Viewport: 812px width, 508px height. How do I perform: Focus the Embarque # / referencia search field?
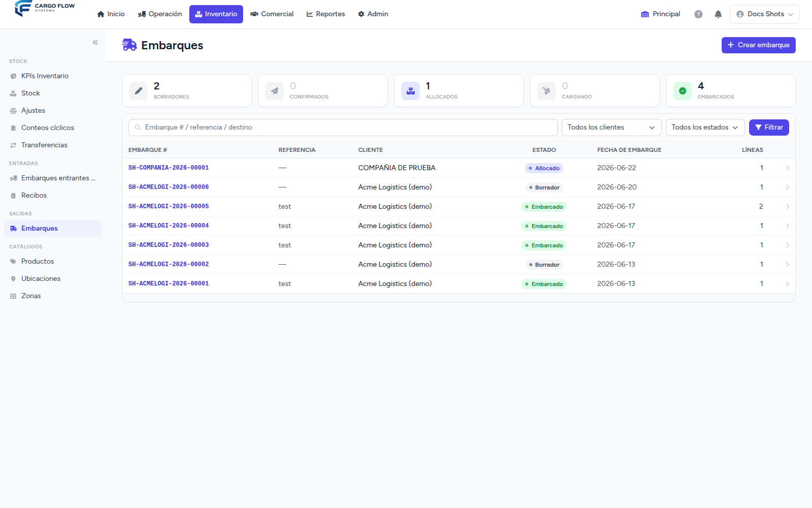click(343, 128)
